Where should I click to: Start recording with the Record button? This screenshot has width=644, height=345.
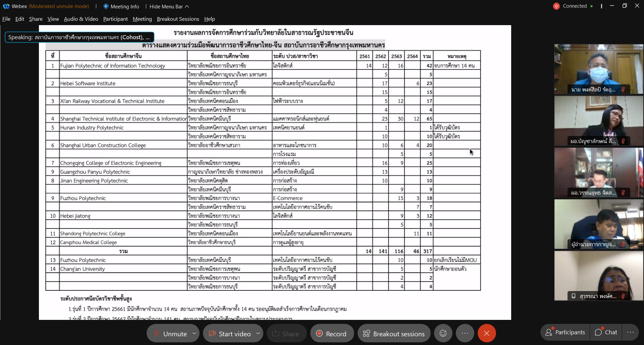tap(331, 334)
